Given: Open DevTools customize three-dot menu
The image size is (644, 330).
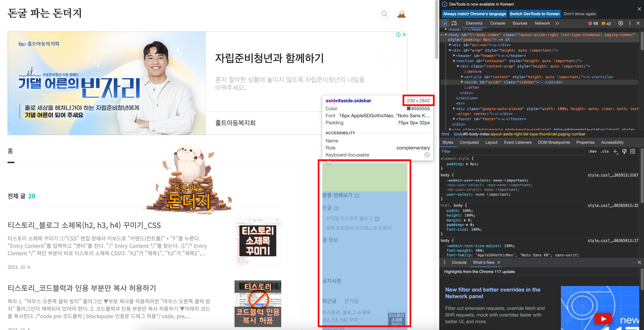Looking at the screenshot, I should tap(630, 23).
